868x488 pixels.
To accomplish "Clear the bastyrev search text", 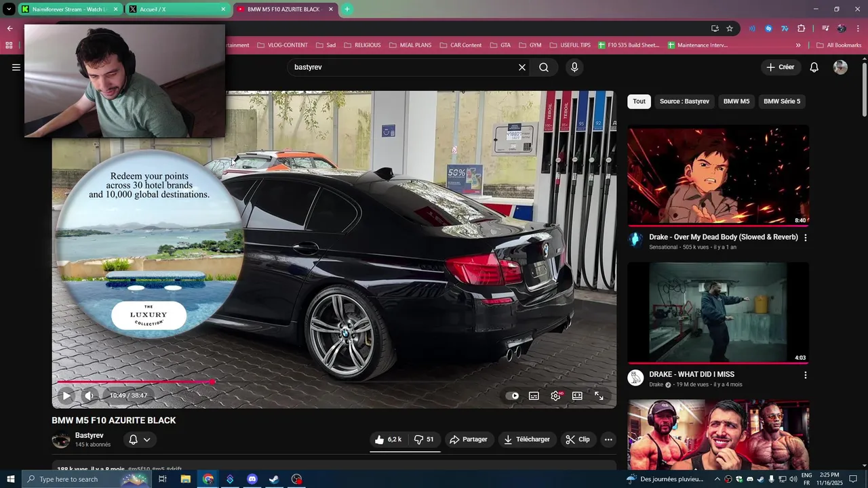I will [522, 67].
